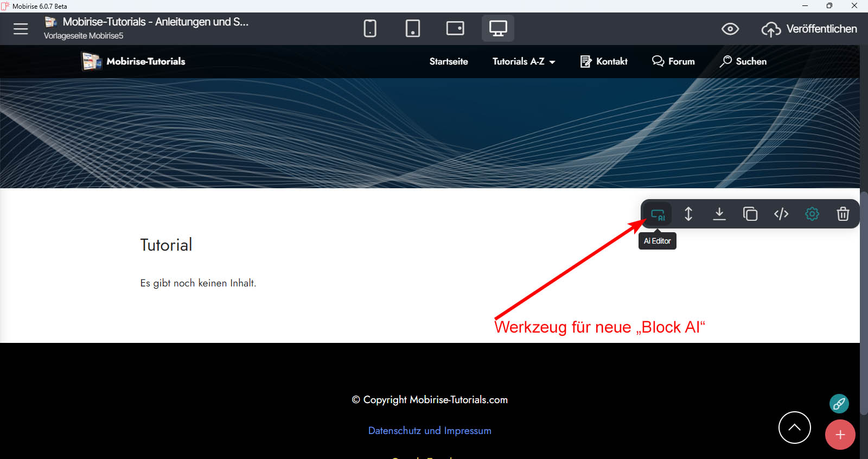Open the Datenschutz und Impressum link
Viewport: 868px width, 459px height.
[x=430, y=431]
